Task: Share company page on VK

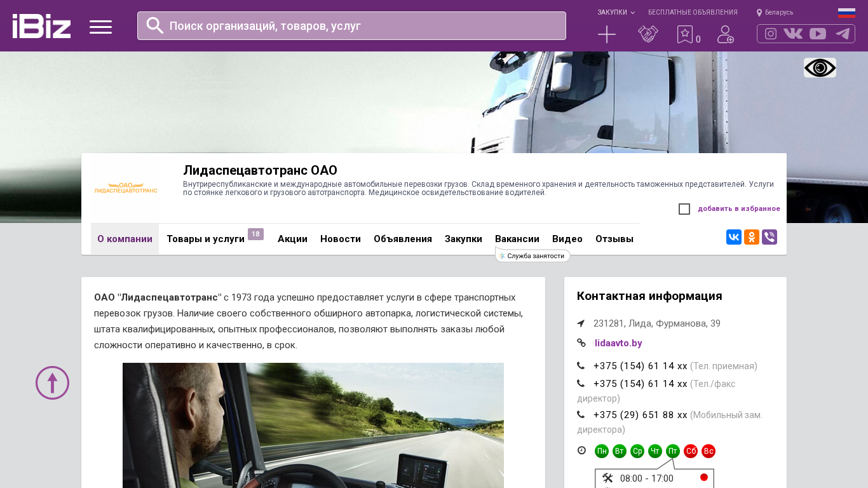Action: tap(734, 237)
